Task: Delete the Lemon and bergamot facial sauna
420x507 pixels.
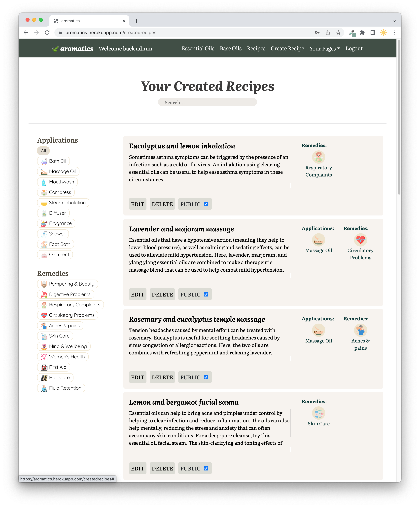Action: click(162, 468)
